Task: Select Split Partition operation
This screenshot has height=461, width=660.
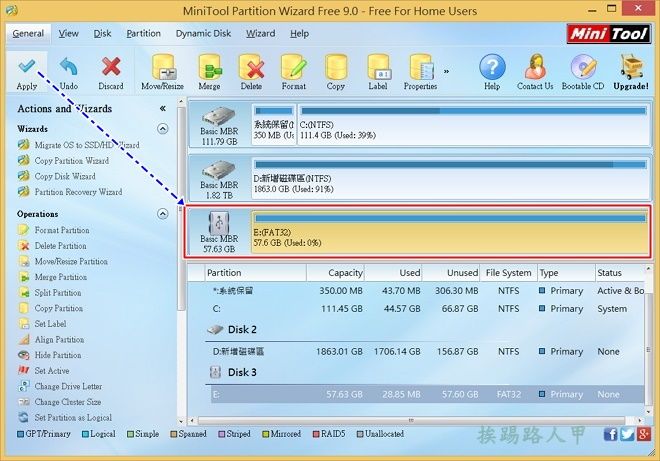Action: (50, 292)
